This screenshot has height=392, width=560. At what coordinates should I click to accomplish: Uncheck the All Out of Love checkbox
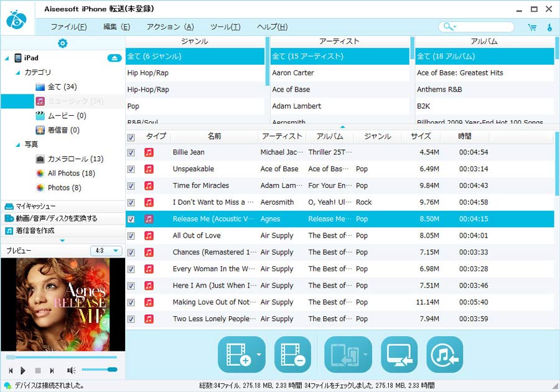click(x=131, y=236)
